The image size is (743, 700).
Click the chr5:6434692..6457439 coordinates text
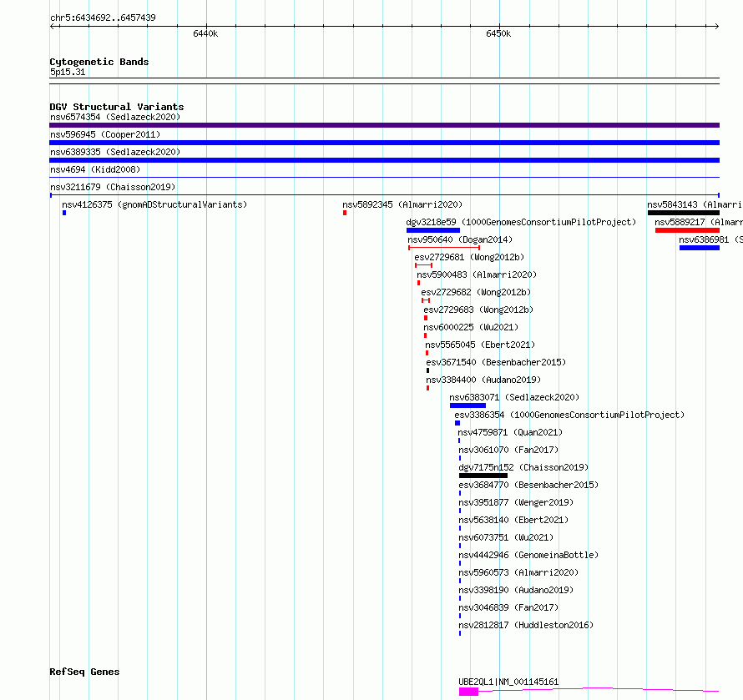click(x=103, y=18)
